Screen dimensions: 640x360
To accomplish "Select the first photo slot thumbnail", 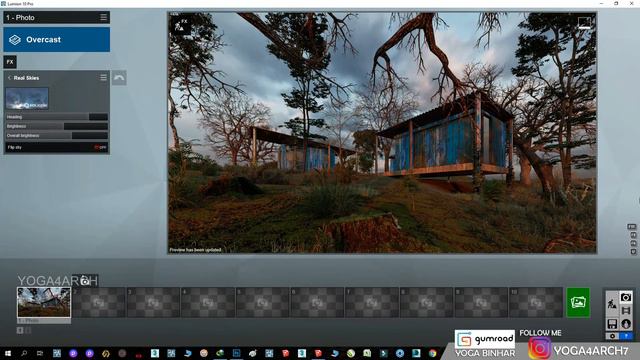I will 44,302.
